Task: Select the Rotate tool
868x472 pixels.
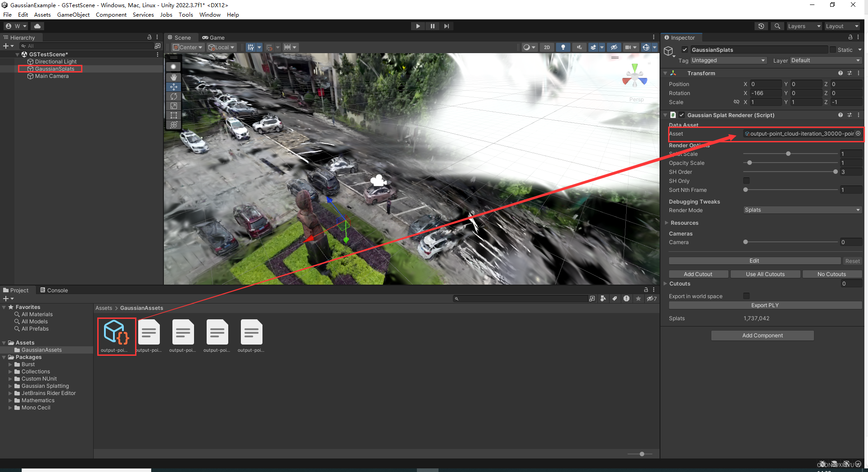Action: click(x=173, y=96)
